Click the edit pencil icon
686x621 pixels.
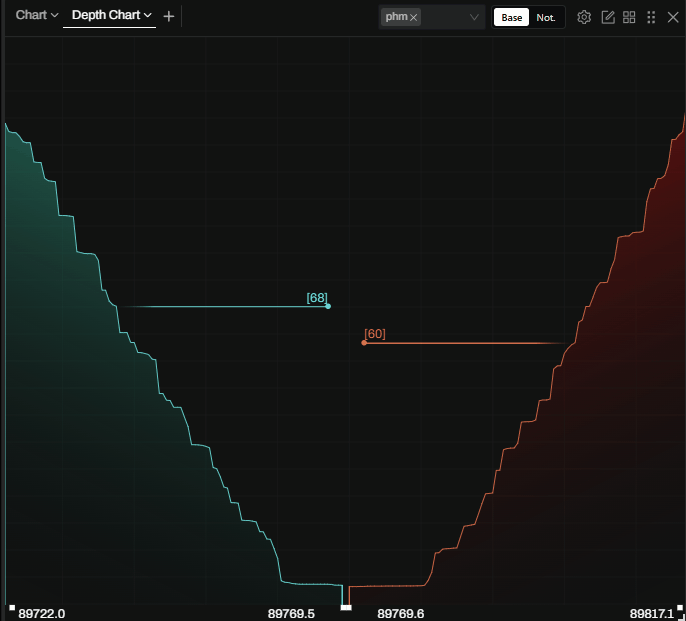(608, 17)
